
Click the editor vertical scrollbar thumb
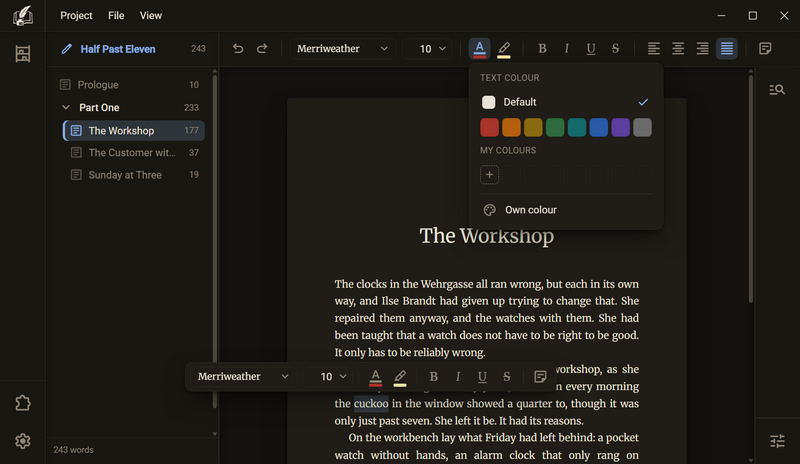click(x=751, y=189)
